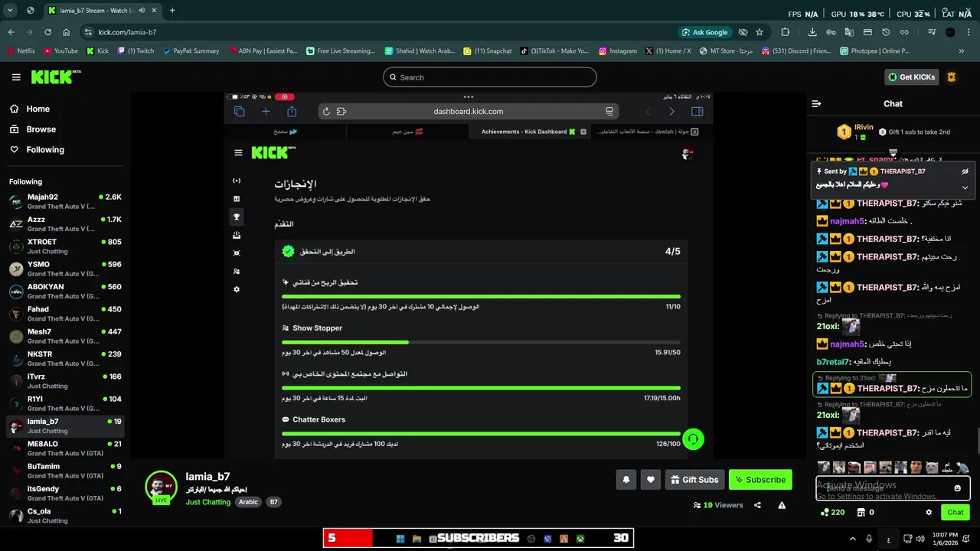Click the Gift Subs button
The height and width of the screenshot is (551, 980).
pos(694,480)
